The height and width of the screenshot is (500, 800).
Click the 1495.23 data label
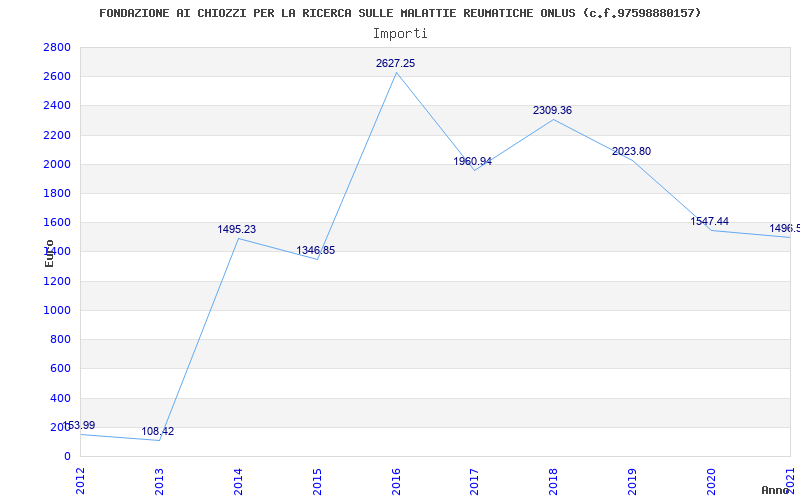(237, 230)
